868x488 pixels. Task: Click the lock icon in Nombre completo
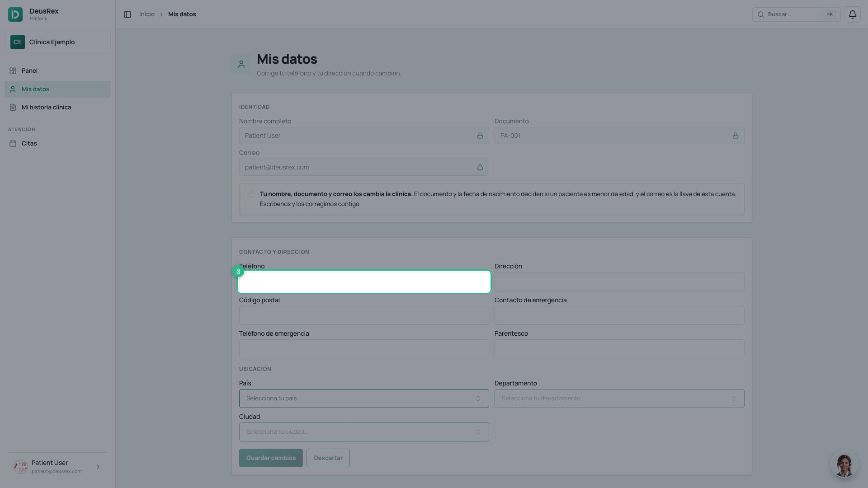pos(480,136)
